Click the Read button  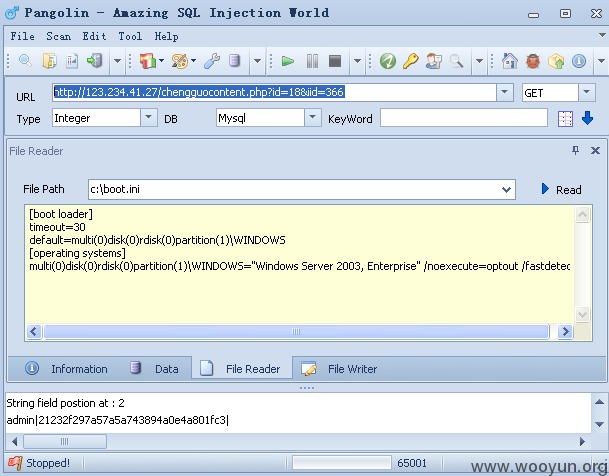click(562, 189)
